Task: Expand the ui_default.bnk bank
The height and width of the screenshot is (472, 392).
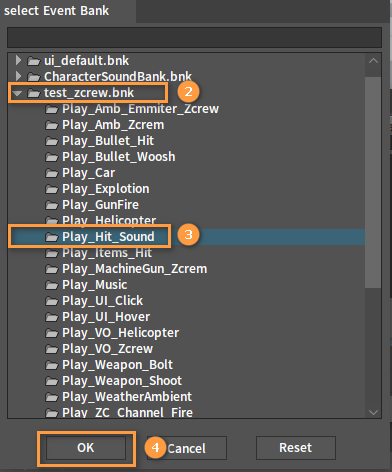Action: tap(18, 60)
